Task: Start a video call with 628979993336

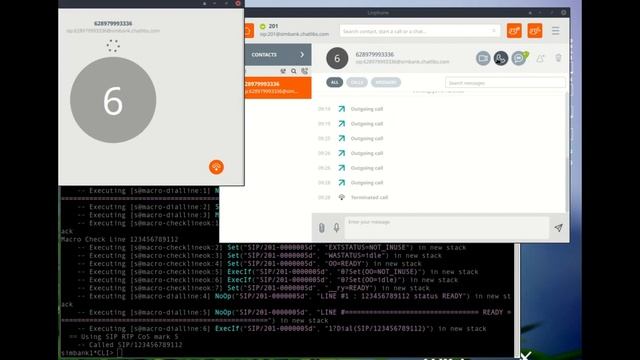Action: tap(483, 58)
